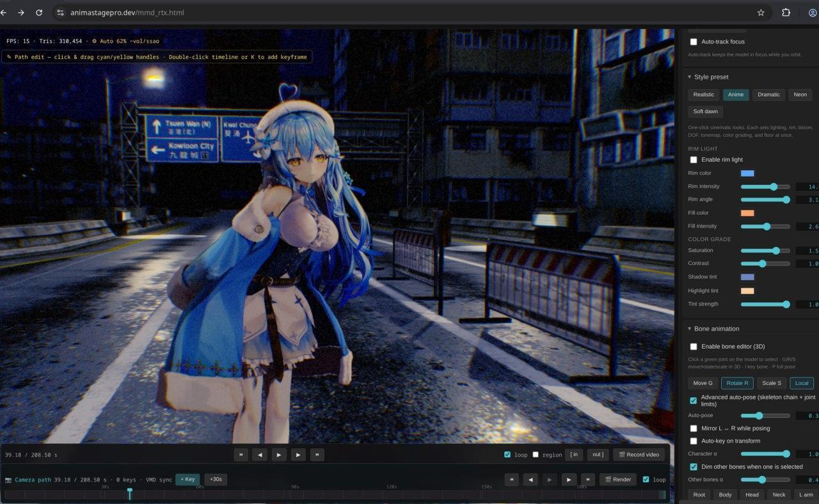Play the animation in main playback bar
Screen dimensions: 819x504
click(x=279, y=455)
